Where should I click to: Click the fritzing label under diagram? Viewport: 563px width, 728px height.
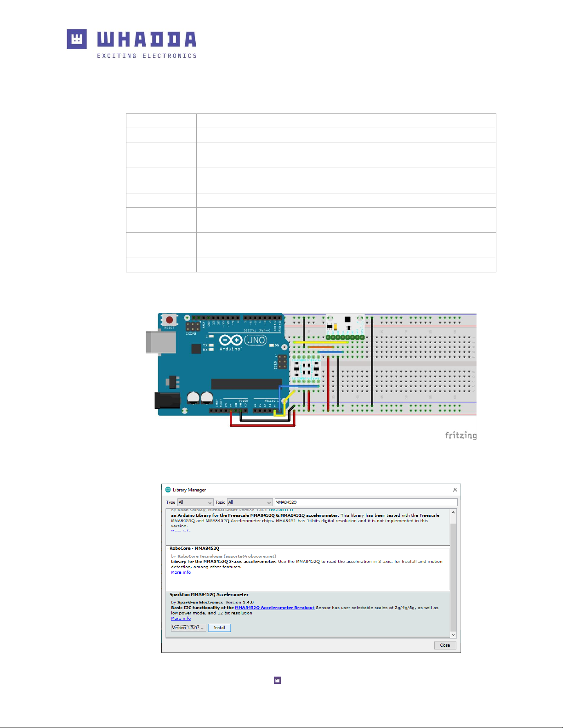tap(461, 435)
